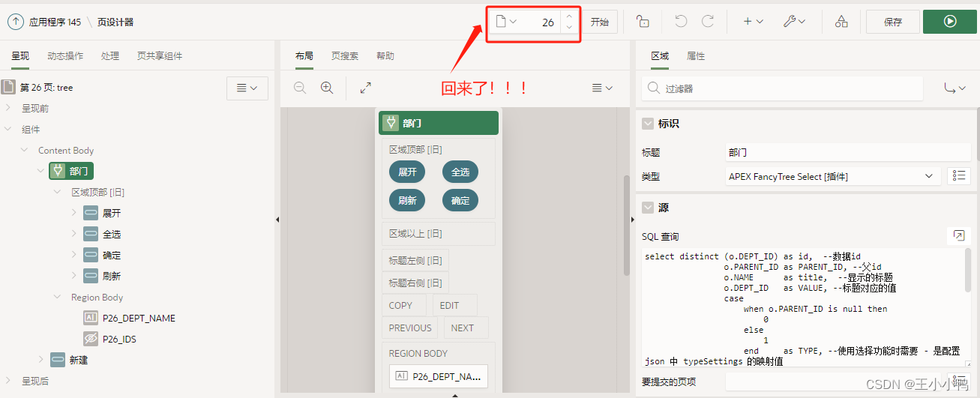Click the undo icon
The width and height of the screenshot is (980, 398).
(681, 22)
